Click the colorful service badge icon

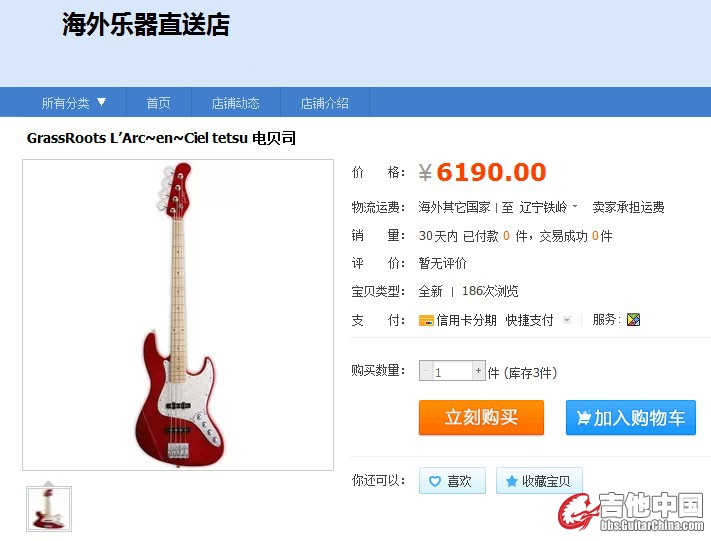coord(633,320)
